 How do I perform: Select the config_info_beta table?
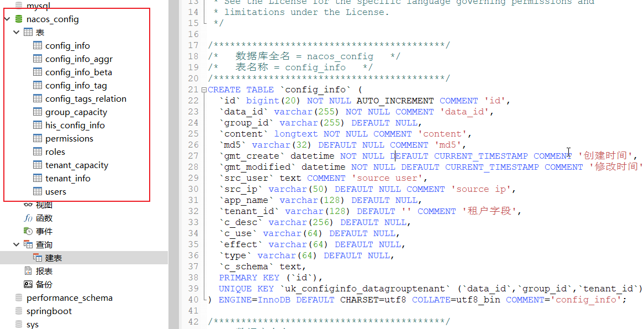(x=79, y=72)
